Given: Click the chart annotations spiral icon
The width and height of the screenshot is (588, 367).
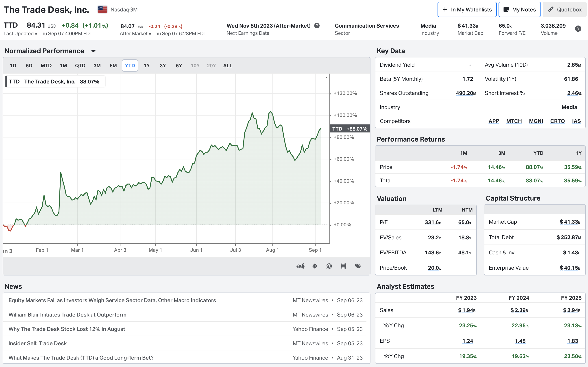Looking at the screenshot, I should [329, 266].
